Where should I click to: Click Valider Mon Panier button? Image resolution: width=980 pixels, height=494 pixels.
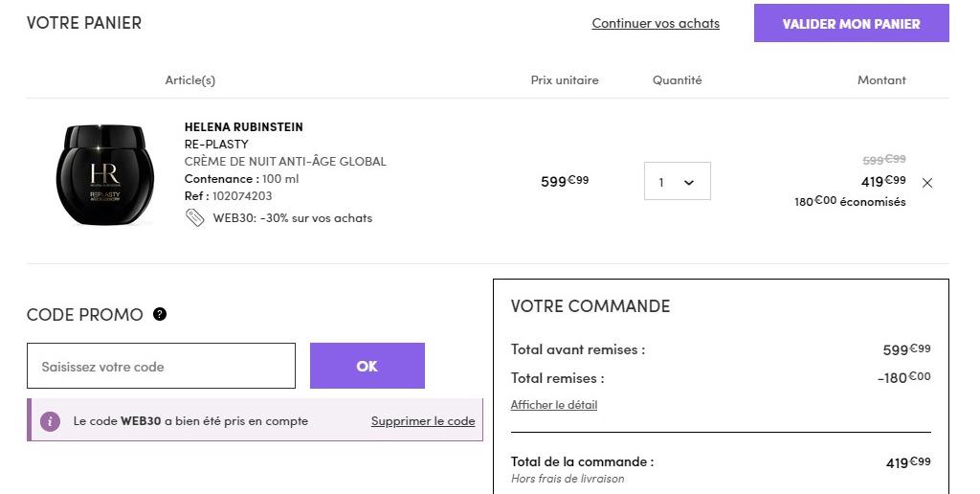[851, 24]
